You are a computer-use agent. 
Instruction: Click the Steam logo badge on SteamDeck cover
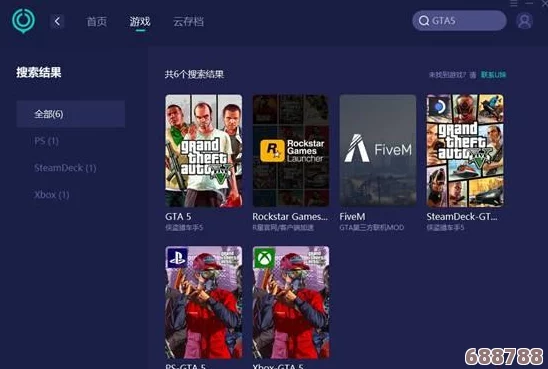coord(438,106)
